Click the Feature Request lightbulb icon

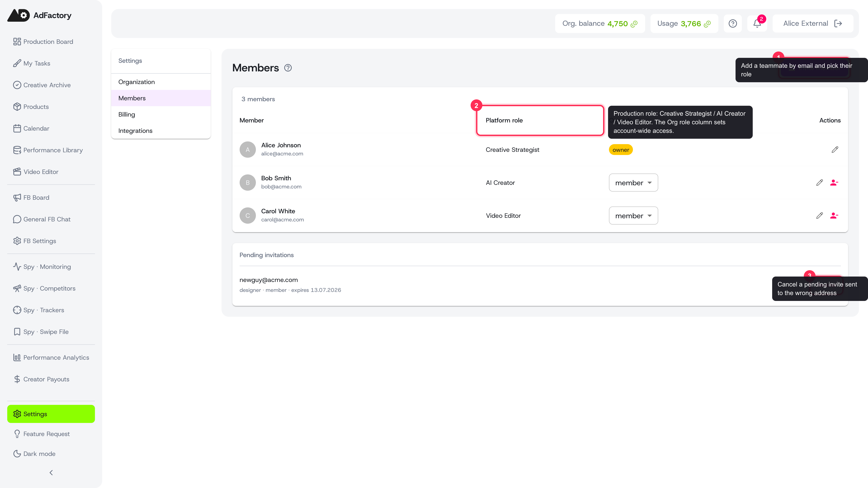(17, 434)
